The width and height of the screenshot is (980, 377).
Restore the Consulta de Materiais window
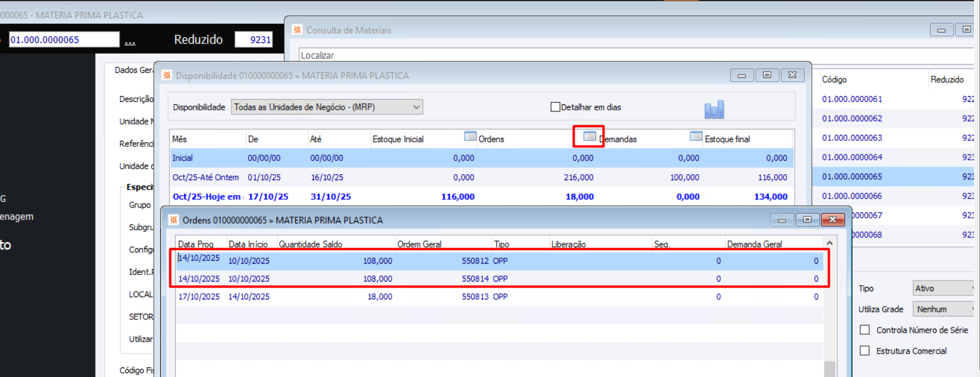[967, 30]
